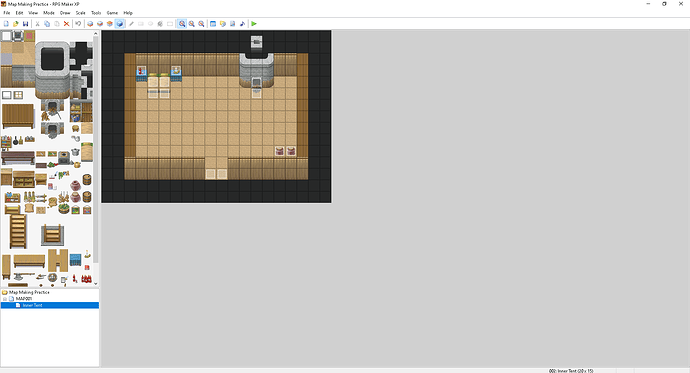
Task: Open the Game menu
Action: click(x=112, y=13)
